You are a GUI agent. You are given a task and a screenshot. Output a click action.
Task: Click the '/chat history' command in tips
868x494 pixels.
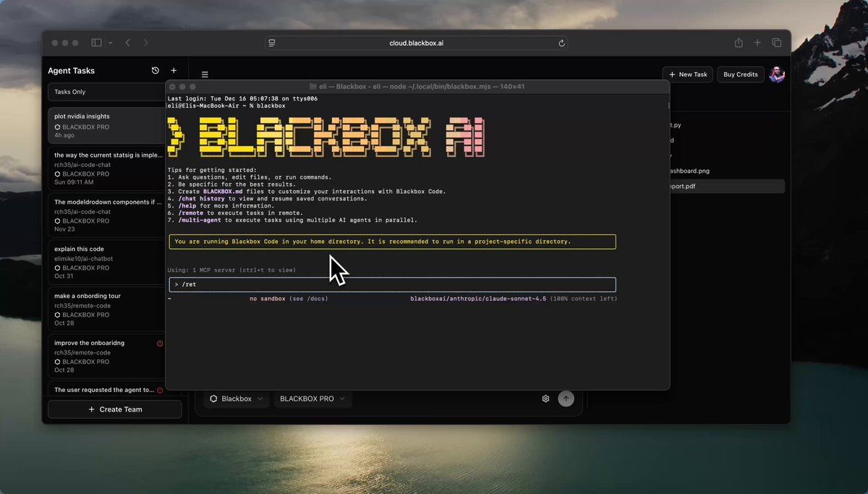201,198
